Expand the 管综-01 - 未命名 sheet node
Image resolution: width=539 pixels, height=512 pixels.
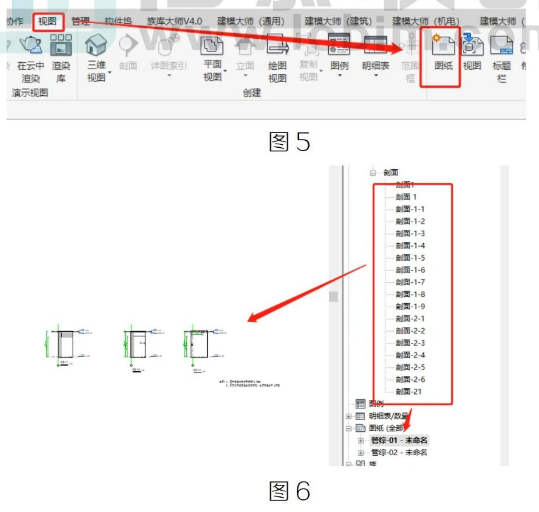pyautogui.click(x=361, y=440)
